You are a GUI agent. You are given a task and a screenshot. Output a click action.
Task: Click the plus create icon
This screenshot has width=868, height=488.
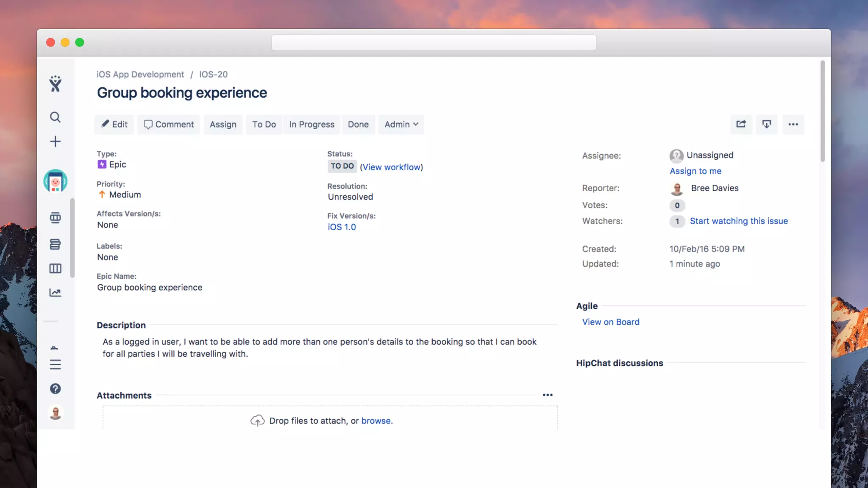[55, 141]
